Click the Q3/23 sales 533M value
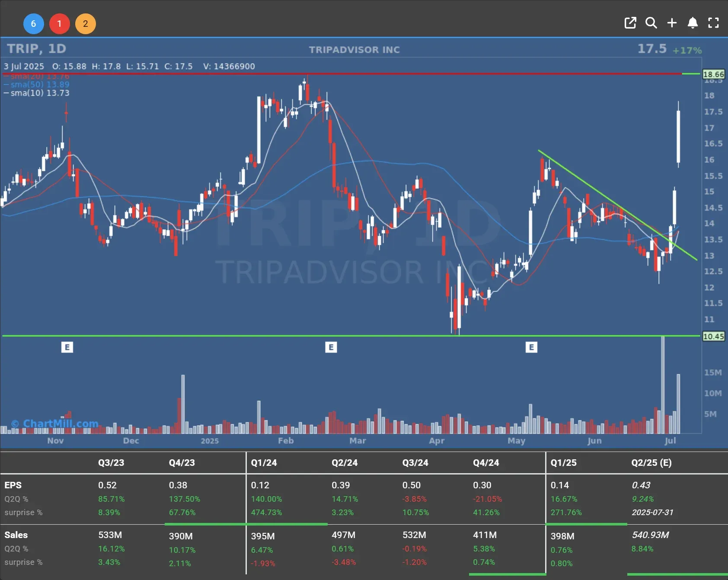 pyautogui.click(x=110, y=535)
